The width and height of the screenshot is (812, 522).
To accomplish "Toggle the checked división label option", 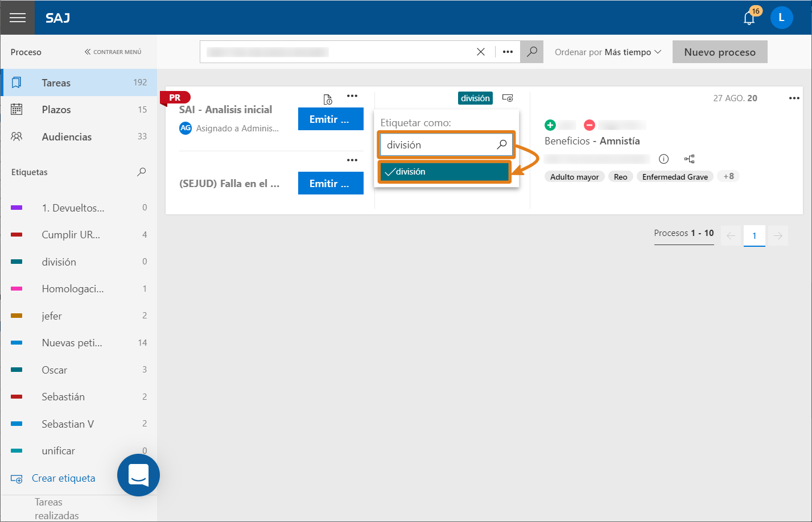I will coord(444,172).
